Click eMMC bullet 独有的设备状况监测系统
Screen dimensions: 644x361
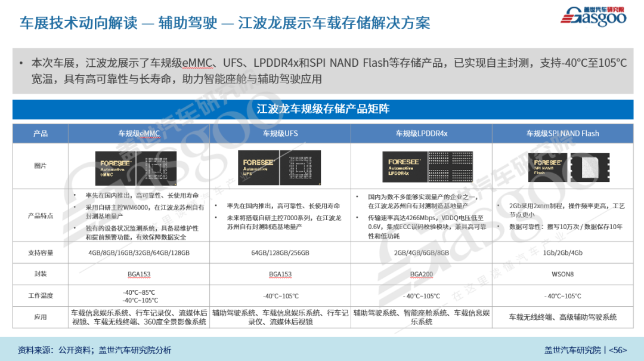142,233
